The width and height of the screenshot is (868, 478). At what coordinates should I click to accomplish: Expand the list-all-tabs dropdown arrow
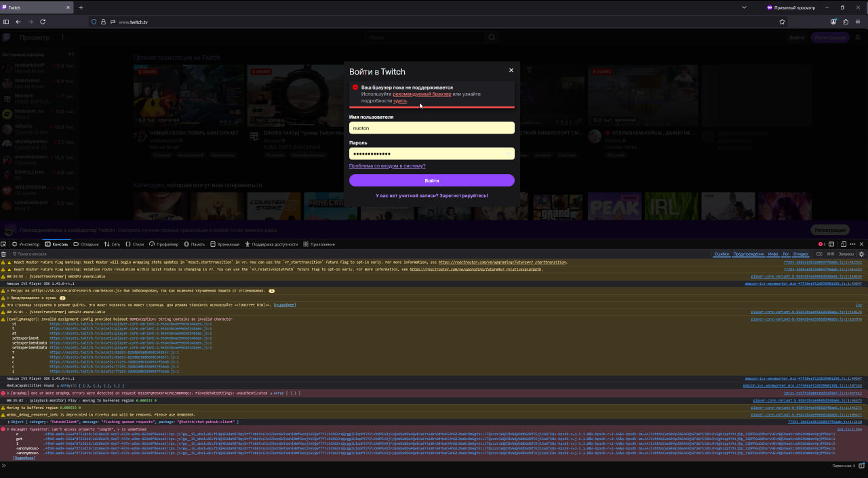pyautogui.click(x=745, y=7)
